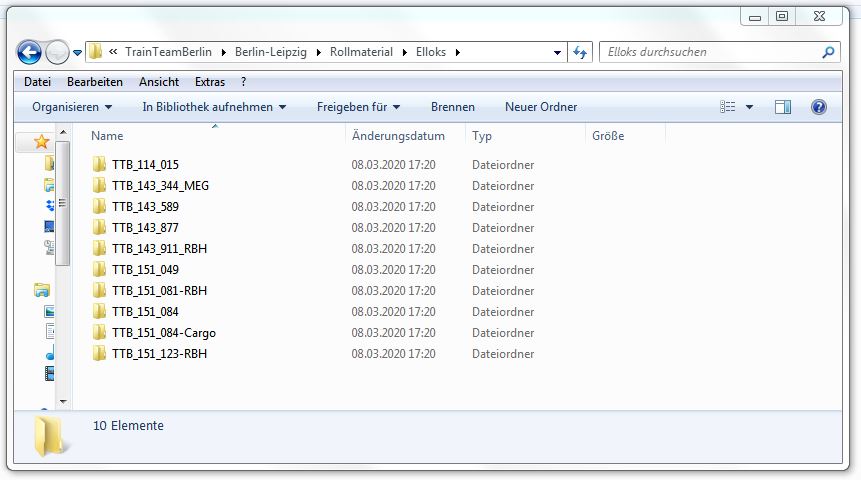
Task: Expand arrow after TrainTeamBerlin breadcrumb
Action: [223, 52]
